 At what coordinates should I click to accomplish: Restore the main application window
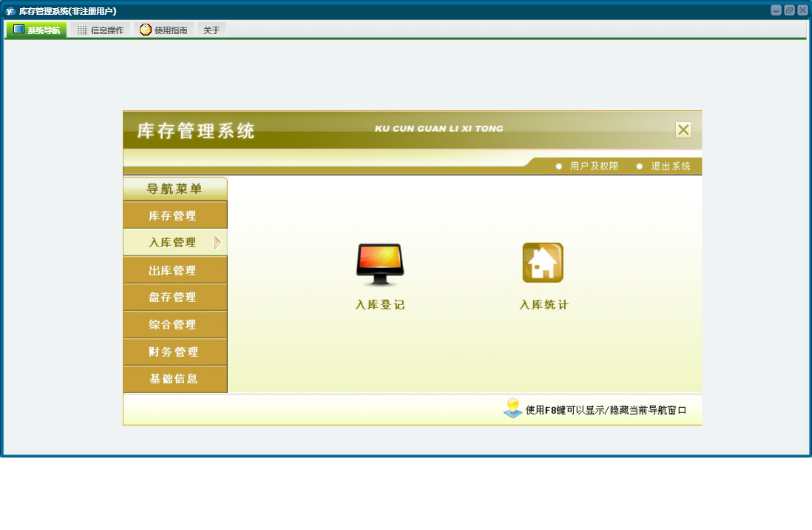[789, 10]
